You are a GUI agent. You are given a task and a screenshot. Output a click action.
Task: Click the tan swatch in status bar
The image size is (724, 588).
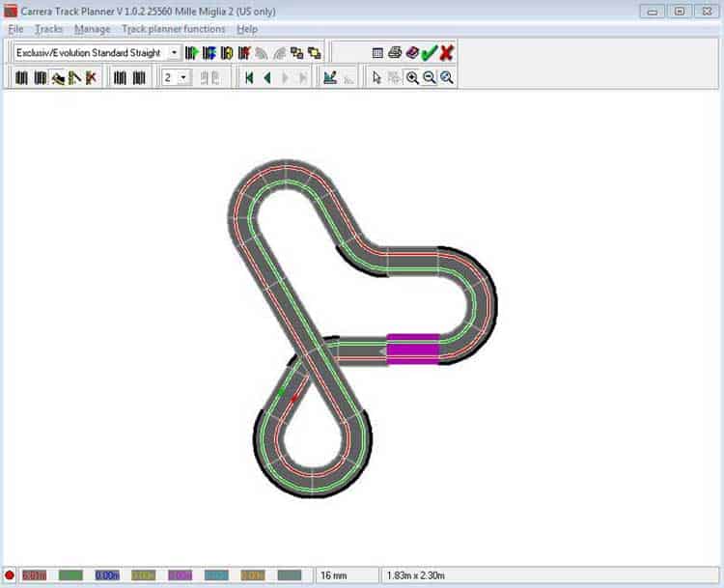(x=253, y=575)
